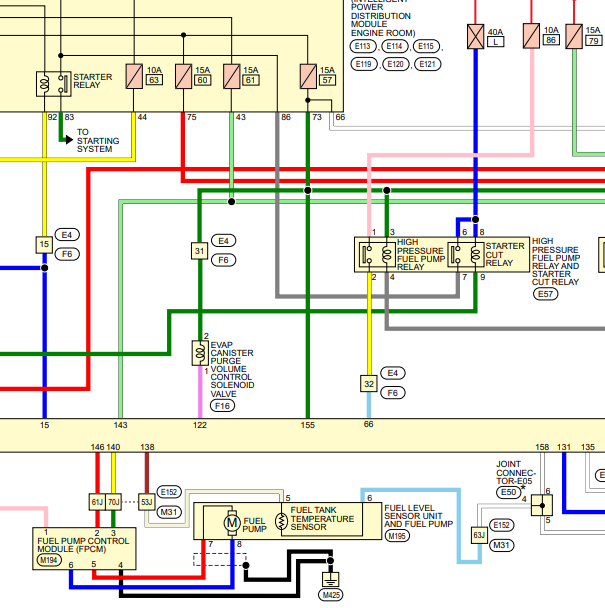The width and height of the screenshot is (605, 608).
Task: Click IPDM terminal number 43
Action: tap(240, 117)
